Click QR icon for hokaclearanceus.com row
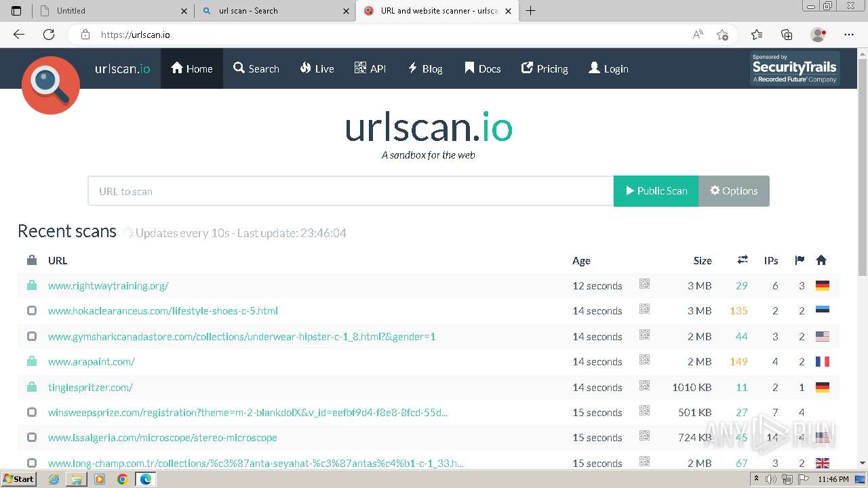The width and height of the screenshot is (868, 488). [644, 310]
